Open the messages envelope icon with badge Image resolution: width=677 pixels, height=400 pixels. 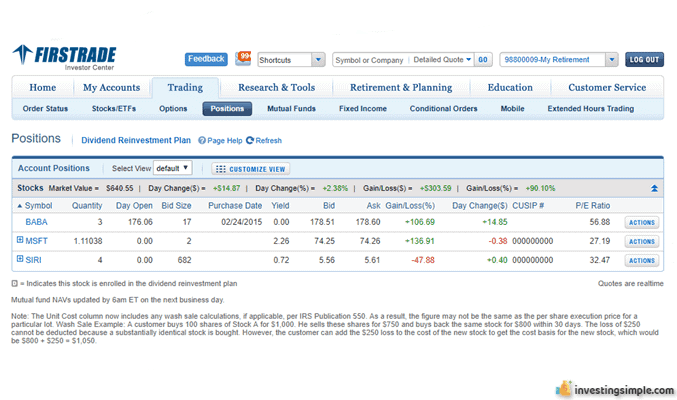(243, 58)
